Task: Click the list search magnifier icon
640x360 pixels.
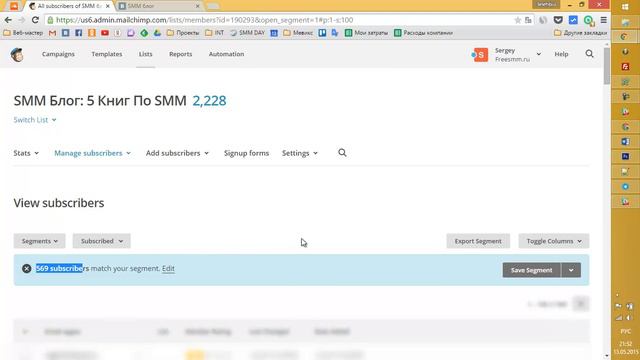Action: pos(342,153)
